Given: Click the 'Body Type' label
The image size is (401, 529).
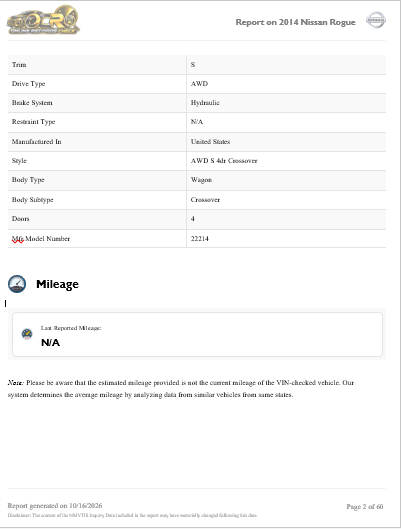Looking at the screenshot, I should pyautogui.click(x=28, y=180).
